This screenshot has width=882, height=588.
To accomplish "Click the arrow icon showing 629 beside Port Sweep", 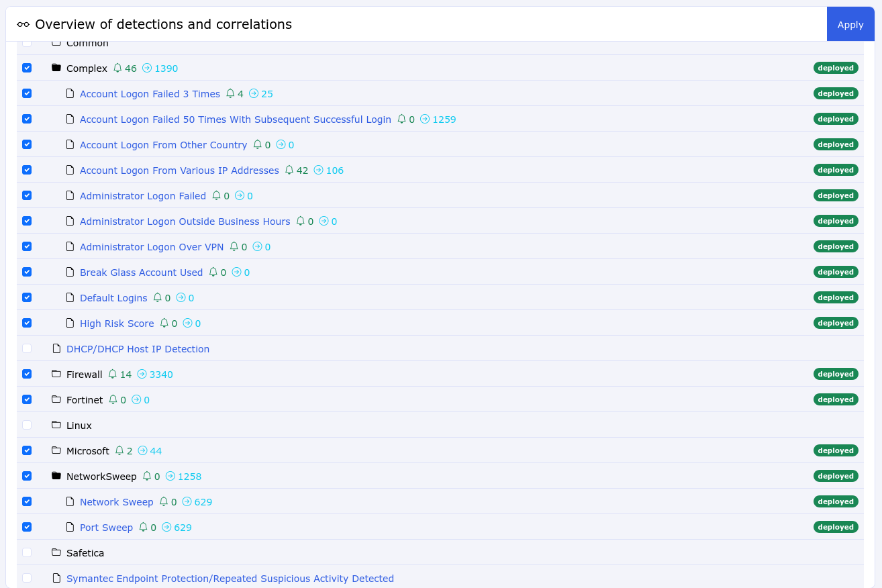I will point(165,527).
